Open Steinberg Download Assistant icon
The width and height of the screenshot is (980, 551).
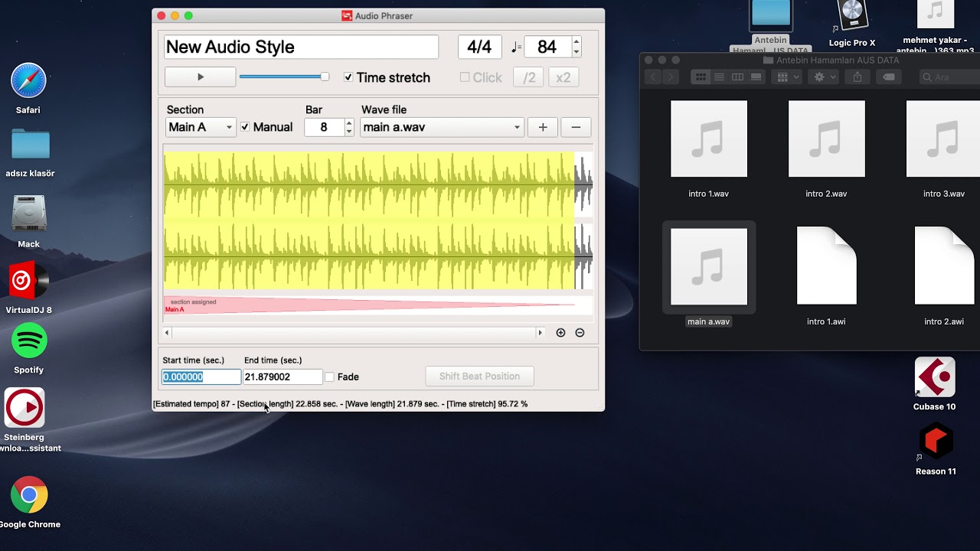pos(24,407)
